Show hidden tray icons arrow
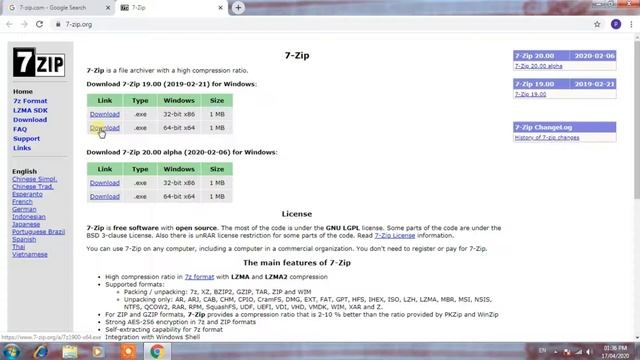This screenshot has width=640, height=360. (556, 351)
